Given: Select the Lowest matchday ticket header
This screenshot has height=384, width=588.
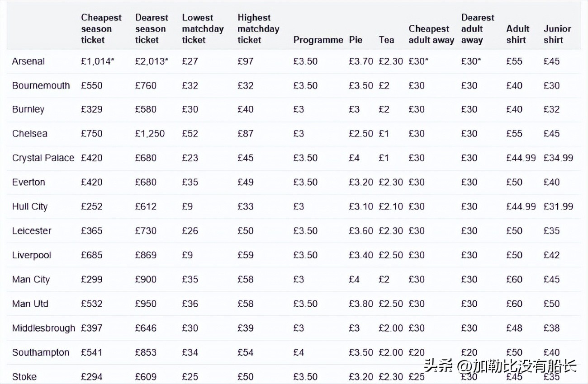Looking at the screenshot, I should (x=203, y=29).
